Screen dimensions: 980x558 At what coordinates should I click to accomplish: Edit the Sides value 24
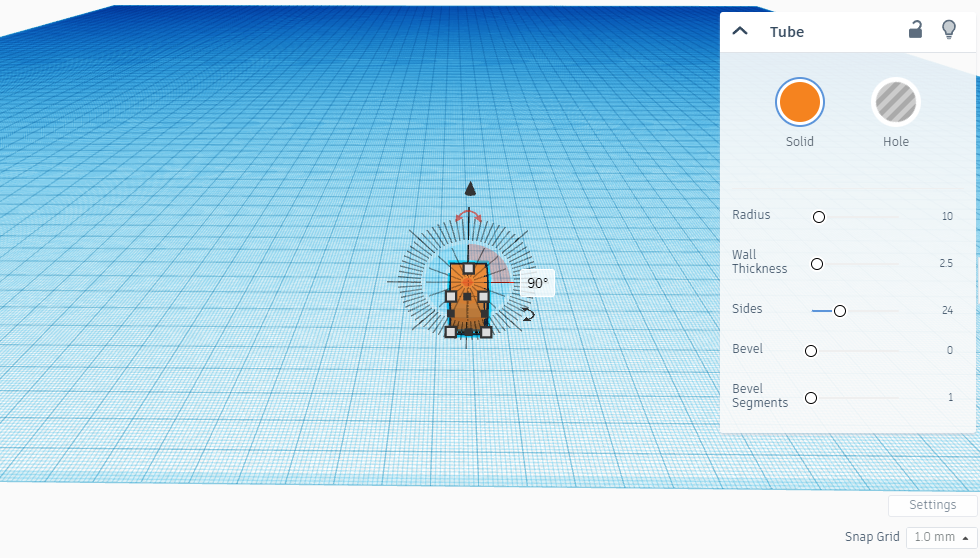click(x=947, y=310)
